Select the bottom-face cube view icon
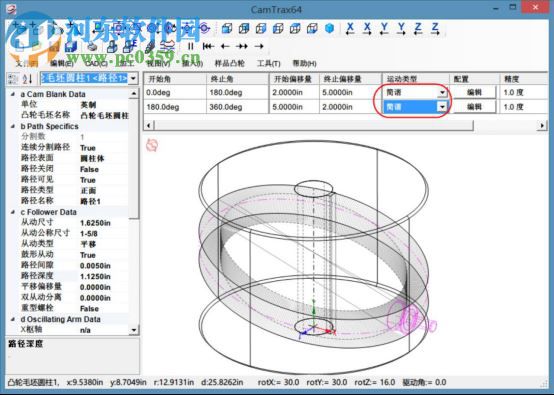Viewport: 554px width, 395px height. pos(312,28)
